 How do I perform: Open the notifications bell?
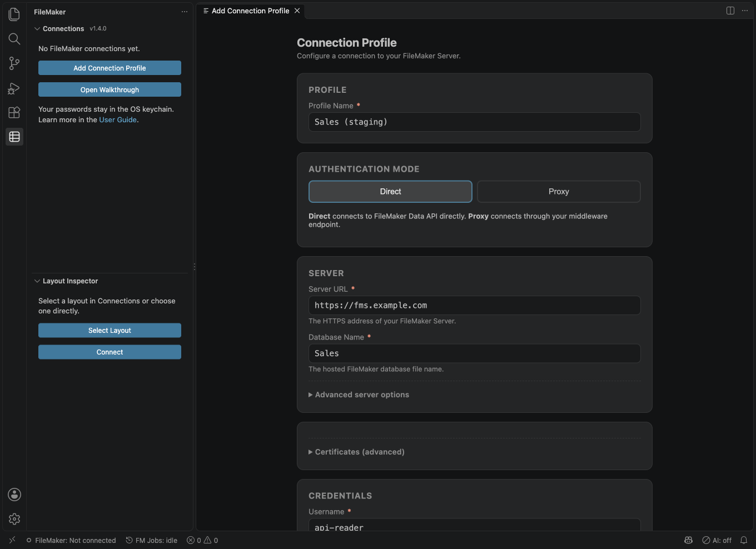point(744,540)
